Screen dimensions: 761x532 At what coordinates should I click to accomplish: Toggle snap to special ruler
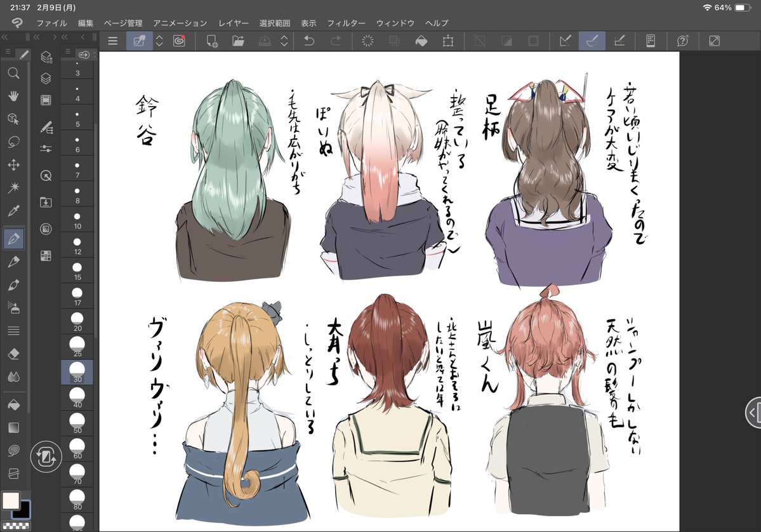(592, 41)
